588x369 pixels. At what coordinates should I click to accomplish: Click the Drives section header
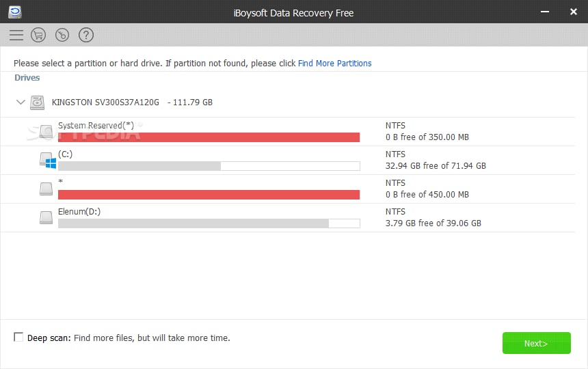tap(27, 78)
